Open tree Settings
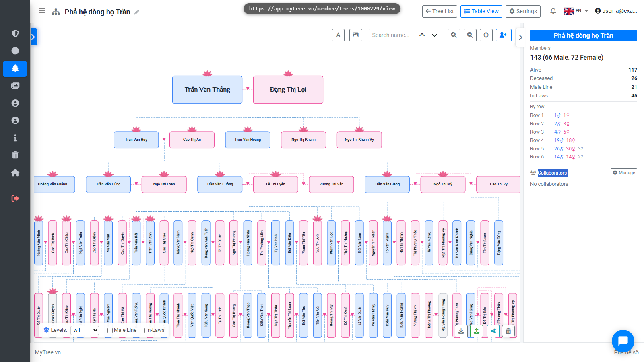Image resolution: width=644 pixels, height=362 pixels. point(523,11)
